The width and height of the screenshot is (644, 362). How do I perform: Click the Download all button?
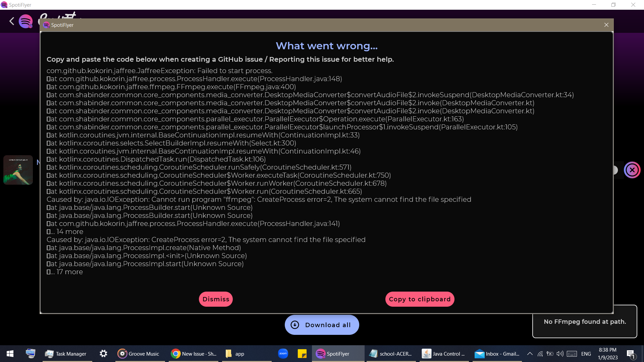pos(322,325)
